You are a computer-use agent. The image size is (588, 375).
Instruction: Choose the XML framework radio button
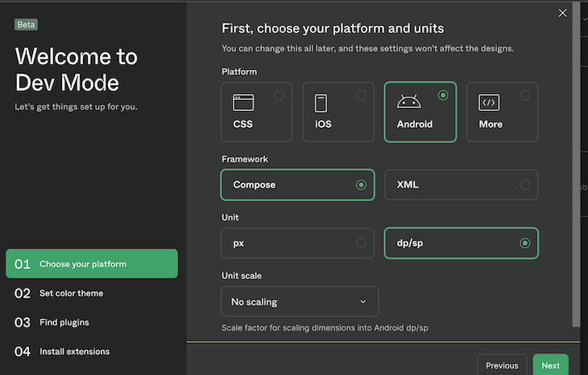(525, 185)
